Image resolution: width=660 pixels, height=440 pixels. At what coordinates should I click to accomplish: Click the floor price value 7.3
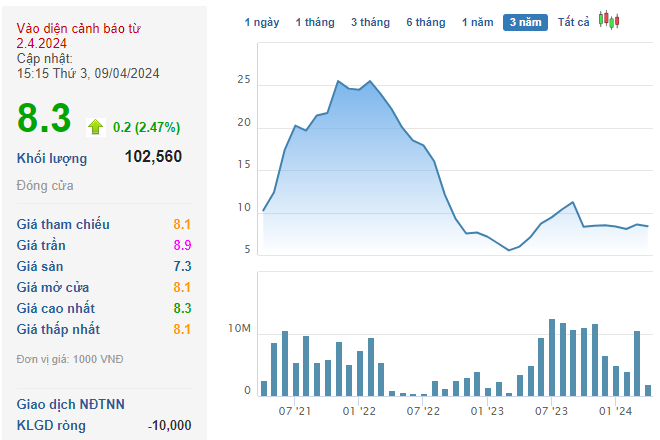[x=181, y=266]
